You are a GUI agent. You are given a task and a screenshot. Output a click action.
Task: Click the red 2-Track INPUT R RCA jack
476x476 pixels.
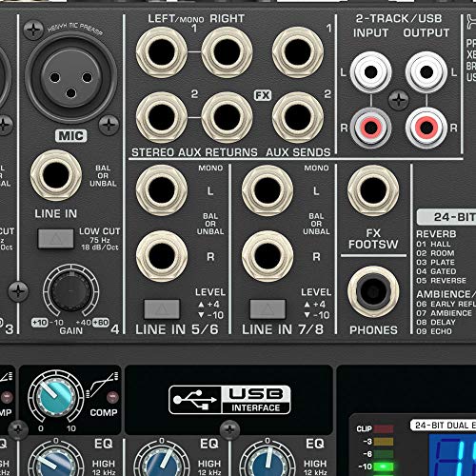(x=370, y=128)
